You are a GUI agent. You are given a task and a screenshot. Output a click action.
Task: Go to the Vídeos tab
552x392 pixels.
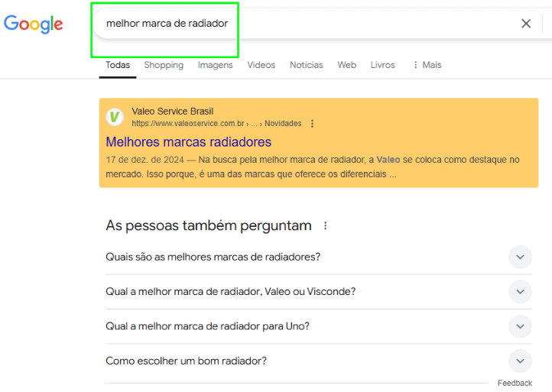click(x=261, y=65)
